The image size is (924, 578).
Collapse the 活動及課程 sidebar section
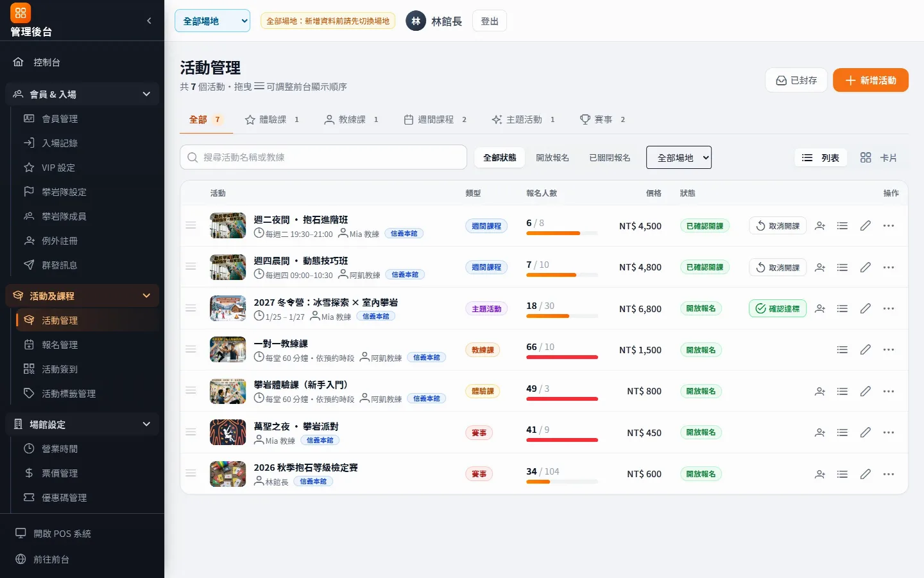[82, 296]
